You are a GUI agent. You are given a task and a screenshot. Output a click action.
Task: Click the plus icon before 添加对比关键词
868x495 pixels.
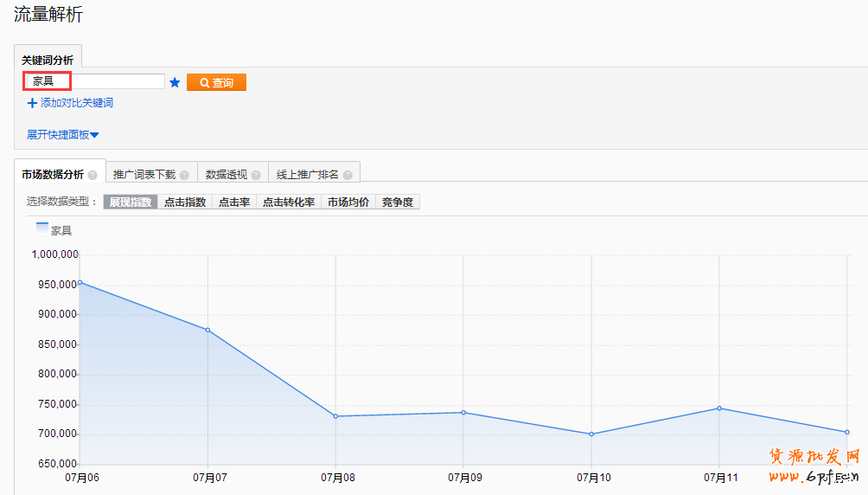coord(33,103)
